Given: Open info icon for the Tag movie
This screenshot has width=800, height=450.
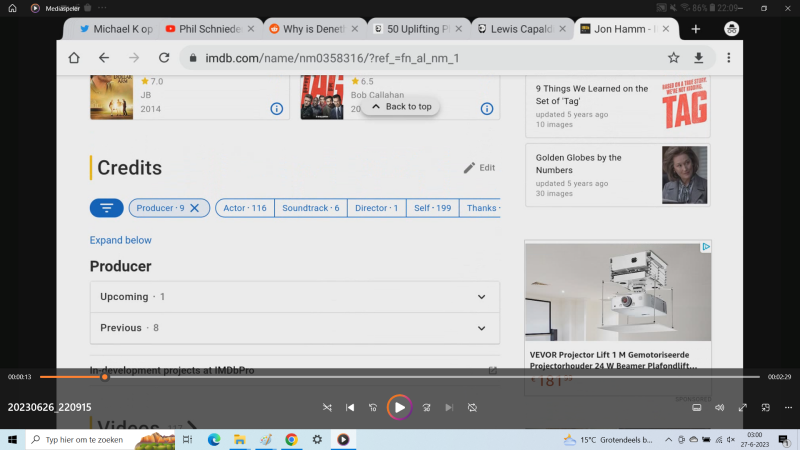Looking at the screenshot, I should tap(487, 109).
